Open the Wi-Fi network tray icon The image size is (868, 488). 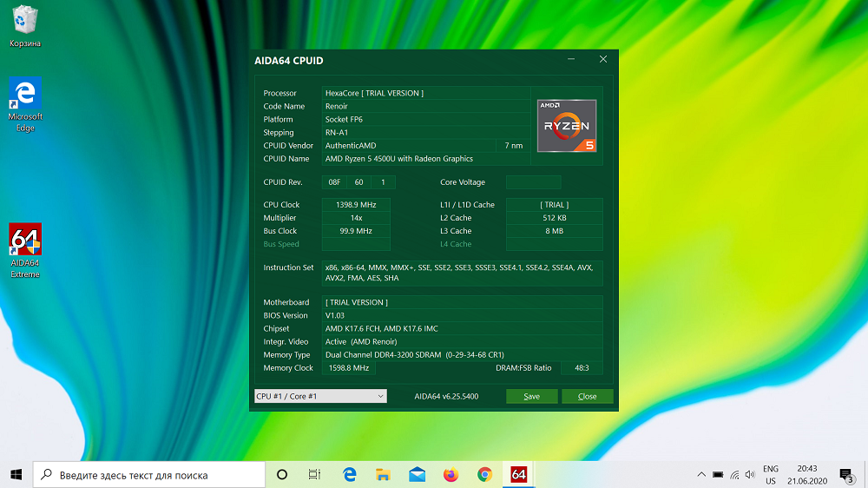point(734,475)
